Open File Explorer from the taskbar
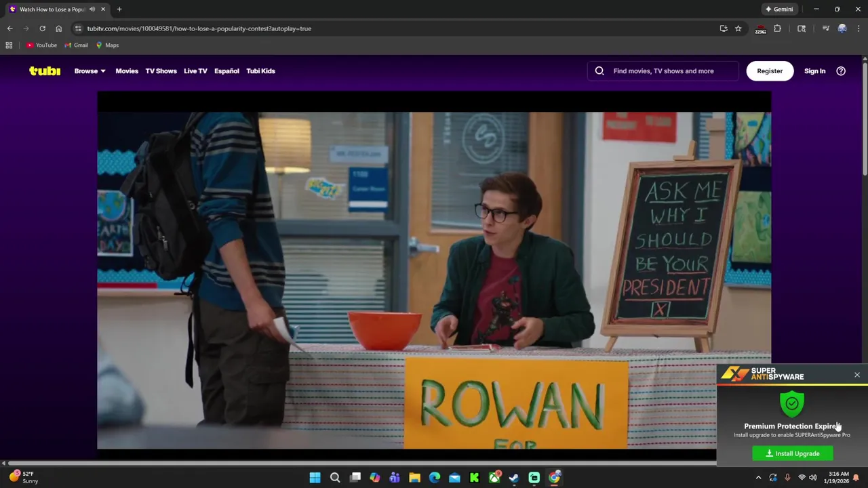Image resolution: width=868 pixels, height=488 pixels. tap(414, 478)
